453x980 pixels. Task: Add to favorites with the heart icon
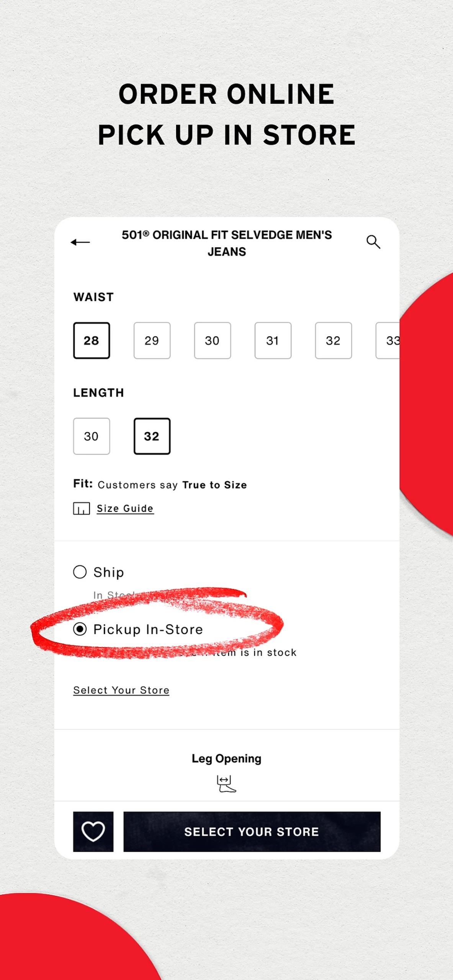[x=93, y=831]
